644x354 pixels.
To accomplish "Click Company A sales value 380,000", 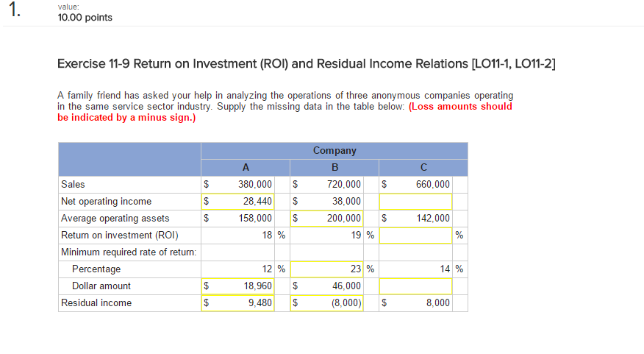I will 255,184.
